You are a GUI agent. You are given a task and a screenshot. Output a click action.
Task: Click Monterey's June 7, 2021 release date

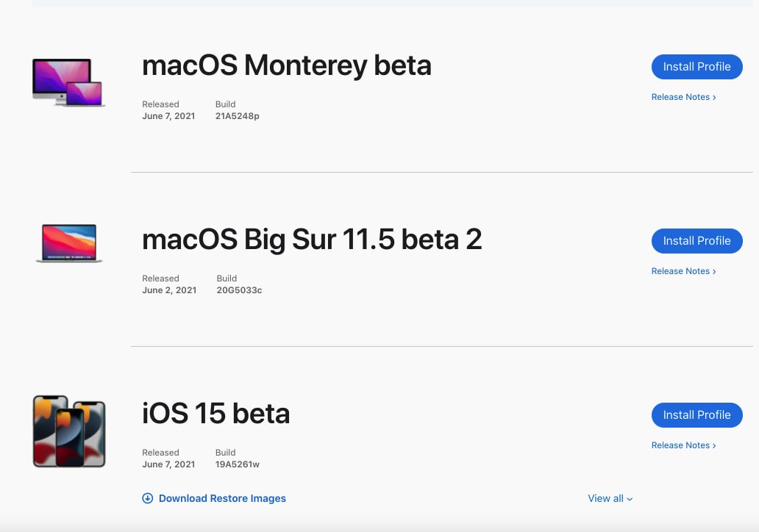[168, 116]
